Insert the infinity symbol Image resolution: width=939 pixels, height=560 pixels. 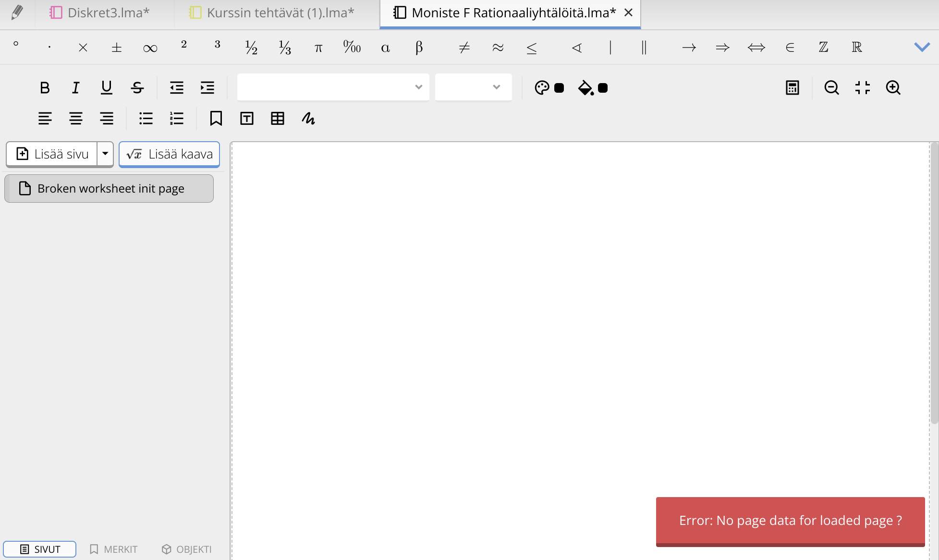click(150, 47)
